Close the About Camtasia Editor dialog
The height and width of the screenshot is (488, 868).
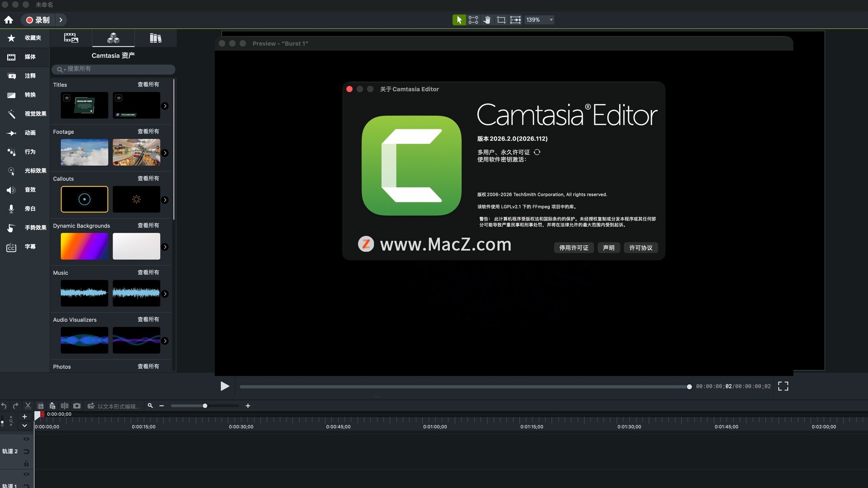tap(349, 89)
